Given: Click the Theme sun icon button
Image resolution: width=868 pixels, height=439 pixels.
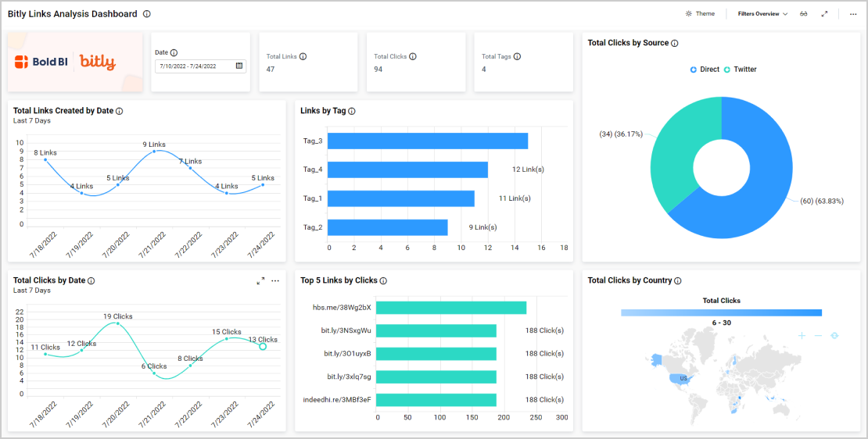Looking at the screenshot, I should point(688,14).
